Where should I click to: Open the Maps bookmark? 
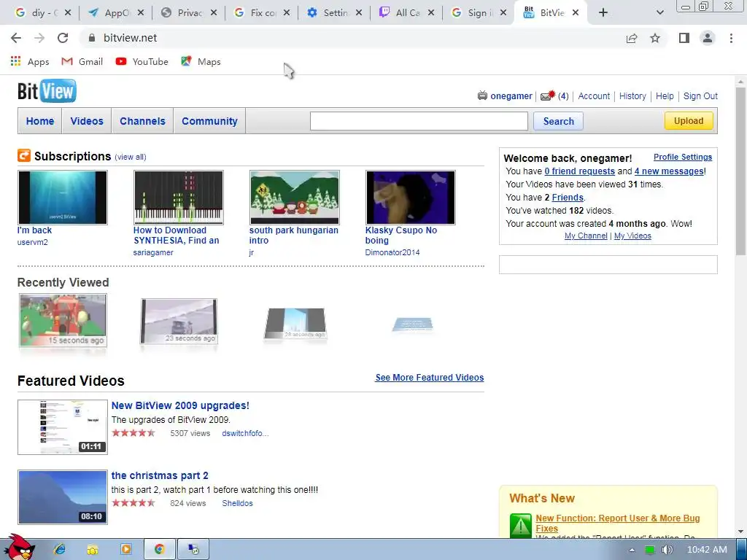click(x=201, y=61)
